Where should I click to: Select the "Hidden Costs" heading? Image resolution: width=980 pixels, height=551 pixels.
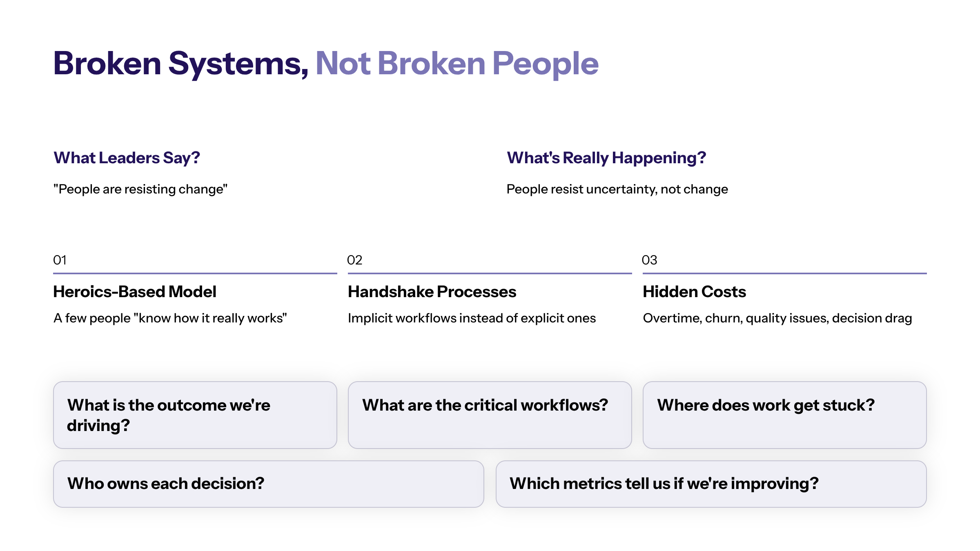pyautogui.click(x=694, y=292)
